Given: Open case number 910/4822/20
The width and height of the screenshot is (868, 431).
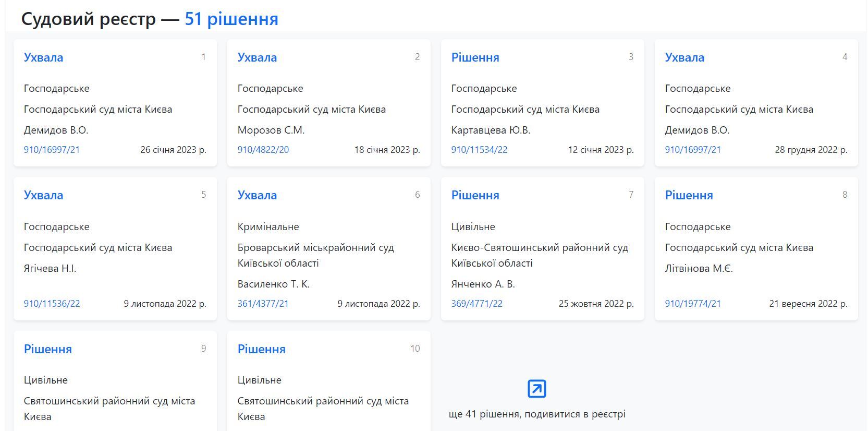Looking at the screenshot, I should coord(263,150).
